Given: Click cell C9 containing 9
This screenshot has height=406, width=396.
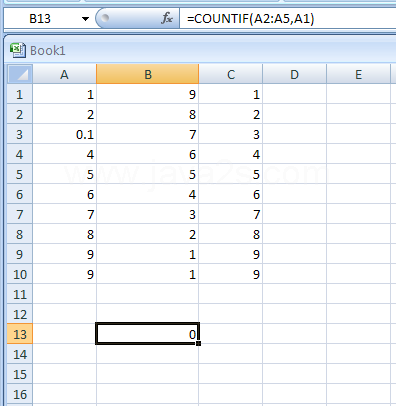Looking at the screenshot, I should (x=231, y=254).
